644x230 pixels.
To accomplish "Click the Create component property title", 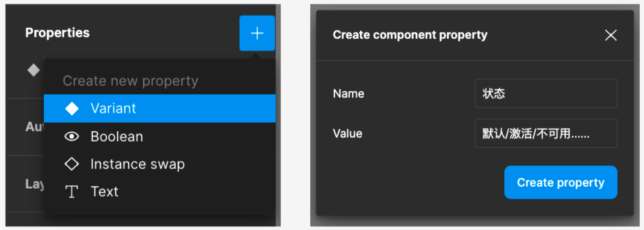I will click(x=410, y=35).
